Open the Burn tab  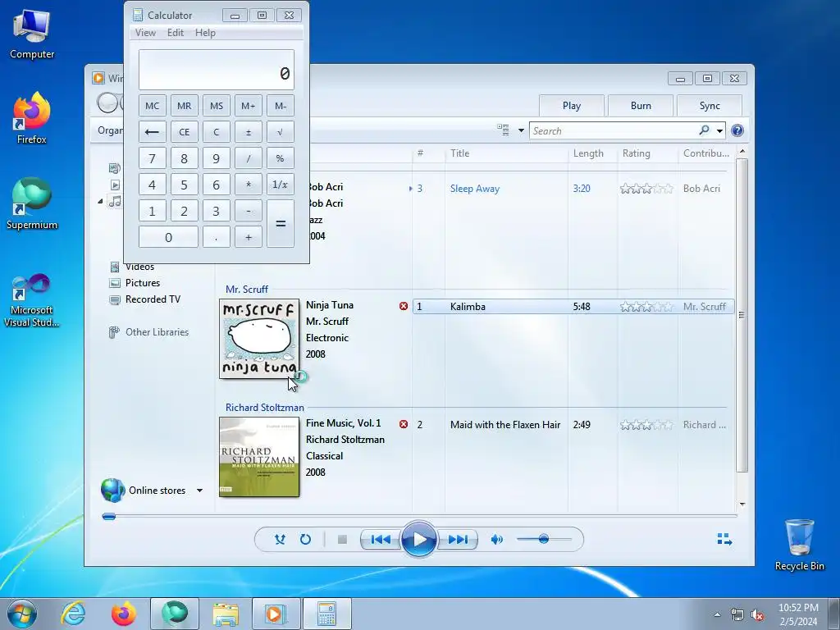[x=641, y=106]
